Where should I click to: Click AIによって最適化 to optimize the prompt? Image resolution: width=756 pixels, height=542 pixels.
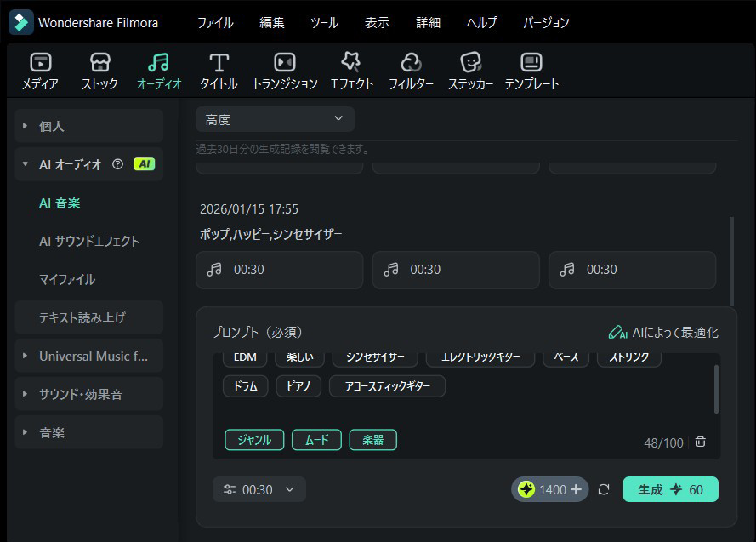[667, 332]
